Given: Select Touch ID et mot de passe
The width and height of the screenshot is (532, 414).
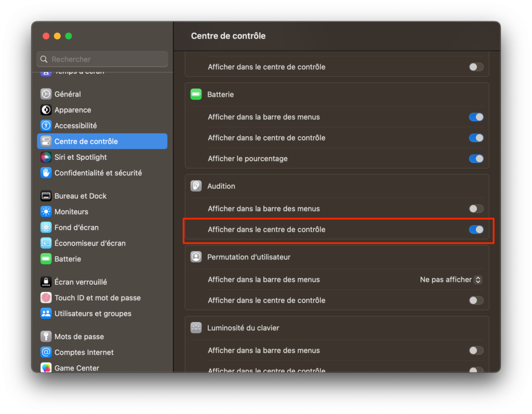Looking at the screenshot, I should 102,297.
